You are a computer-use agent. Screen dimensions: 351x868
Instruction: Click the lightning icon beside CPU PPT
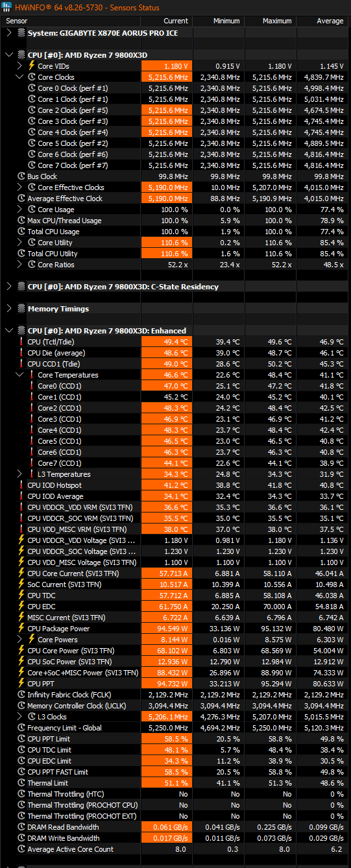pyautogui.click(x=21, y=684)
